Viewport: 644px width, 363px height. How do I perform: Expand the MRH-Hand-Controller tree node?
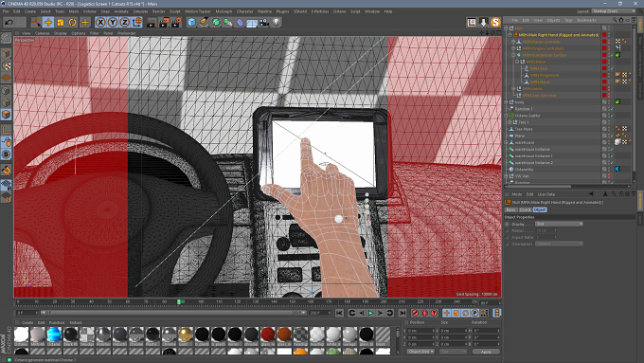pyautogui.click(x=513, y=42)
